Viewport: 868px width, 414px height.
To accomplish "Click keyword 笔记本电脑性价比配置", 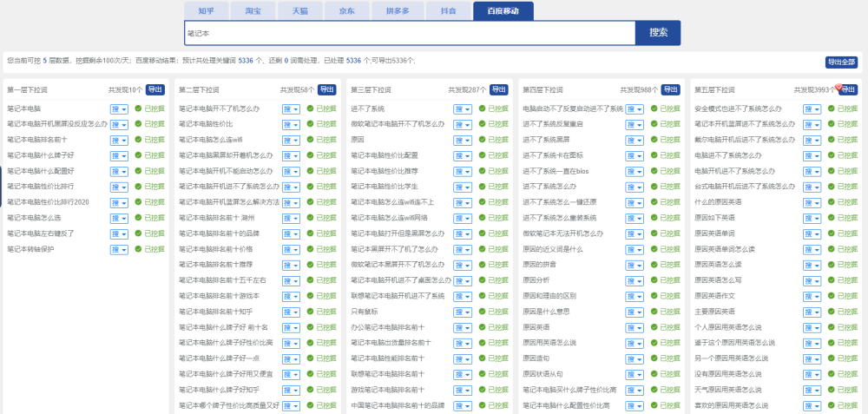I will [x=385, y=155].
